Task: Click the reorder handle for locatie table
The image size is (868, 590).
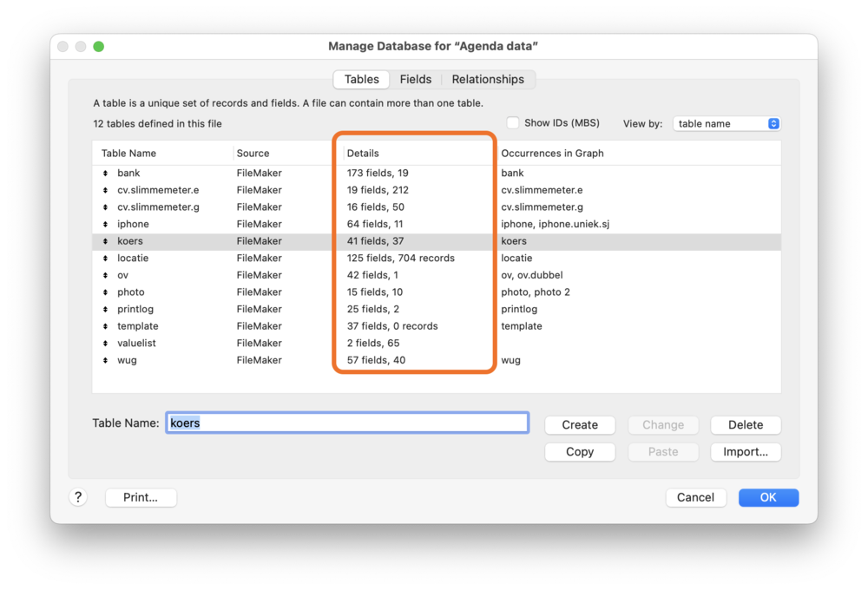Action: click(106, 259)
